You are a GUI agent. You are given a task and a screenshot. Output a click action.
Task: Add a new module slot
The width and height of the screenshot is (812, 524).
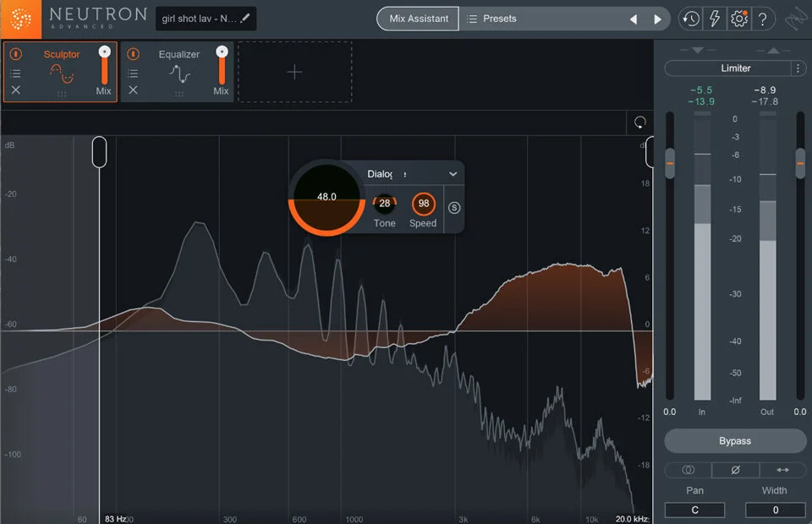coord(294,72)
